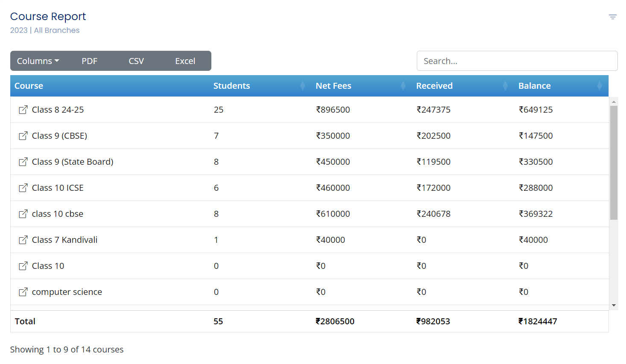Select the received value ₹202500
Image resolution: width=626 pixels, height=364 pixels.
(433, 136)
